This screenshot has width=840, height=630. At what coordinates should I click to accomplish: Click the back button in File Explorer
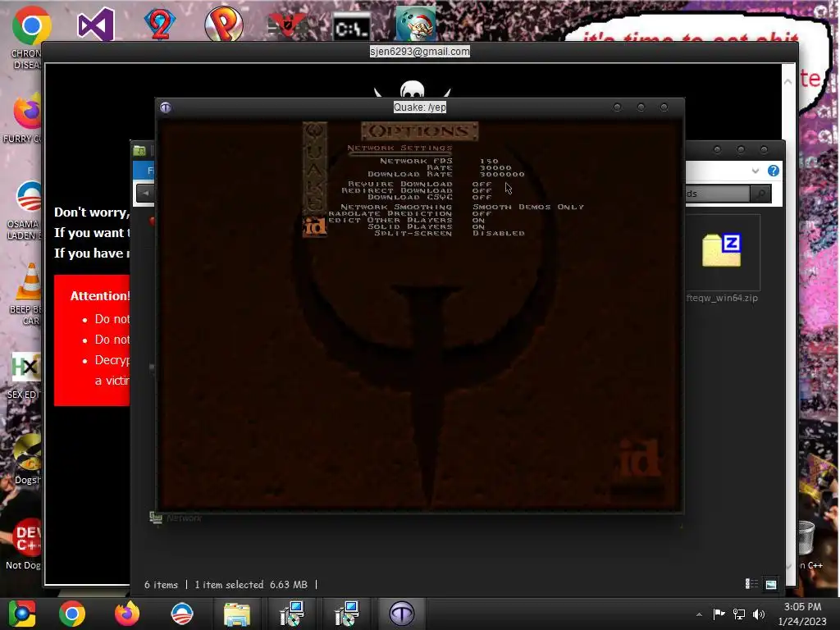145,194
